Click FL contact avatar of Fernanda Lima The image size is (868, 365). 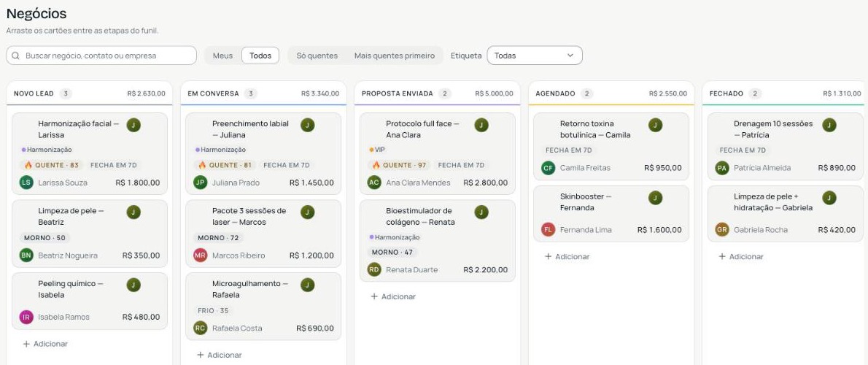[x=549, y=229]
